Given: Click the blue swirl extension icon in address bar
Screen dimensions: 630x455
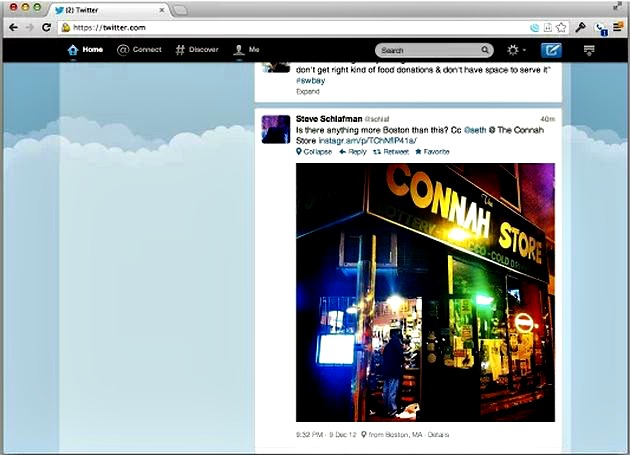Looking at the screenshot, I should tap(534, 28).
